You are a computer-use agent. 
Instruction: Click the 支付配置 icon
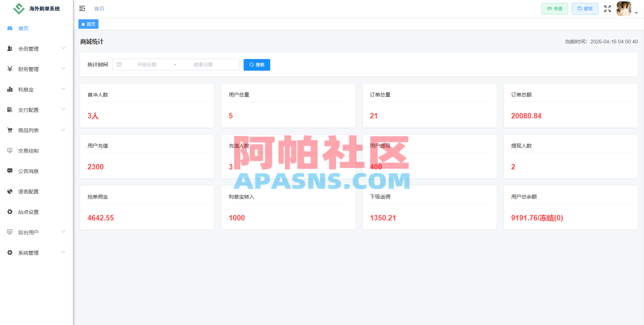pyautogui.click(x=10, y=110)
